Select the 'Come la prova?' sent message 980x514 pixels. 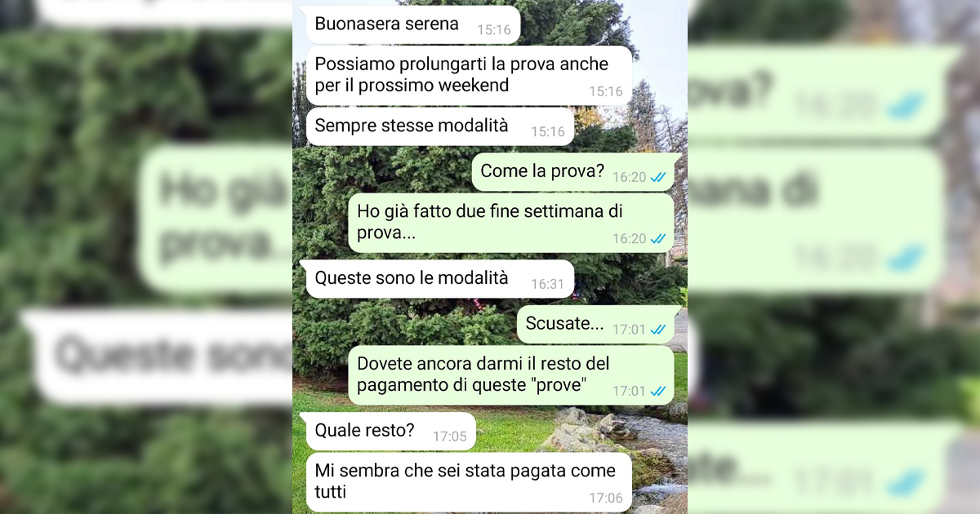pyautogui.click(x=576, y=172)
